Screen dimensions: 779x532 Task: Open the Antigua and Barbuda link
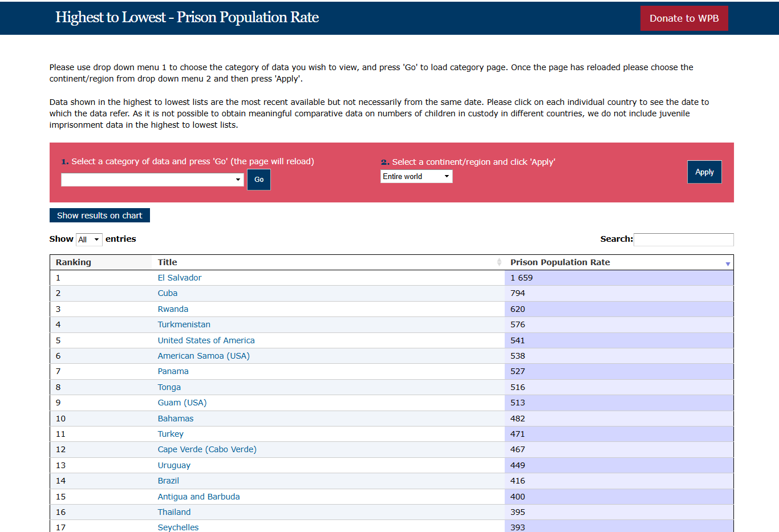tap(199, 497)
